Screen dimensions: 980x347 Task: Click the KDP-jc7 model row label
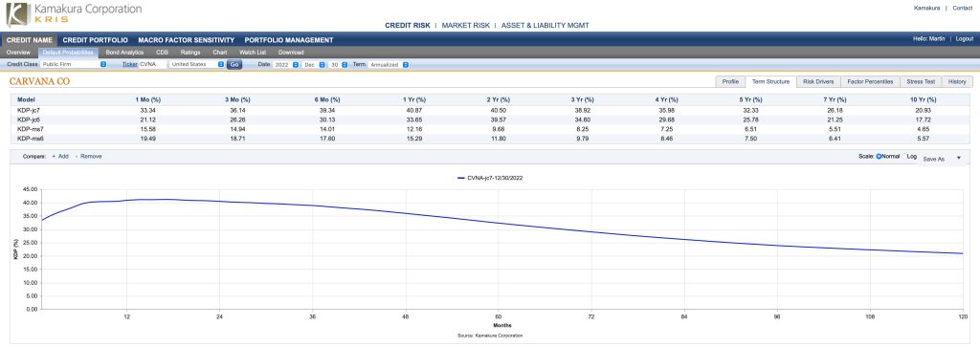coord(28,110)
